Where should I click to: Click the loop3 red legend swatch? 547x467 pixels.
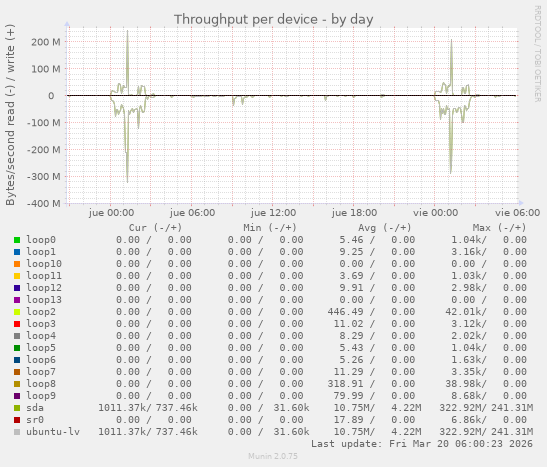[x=17, y=324]
